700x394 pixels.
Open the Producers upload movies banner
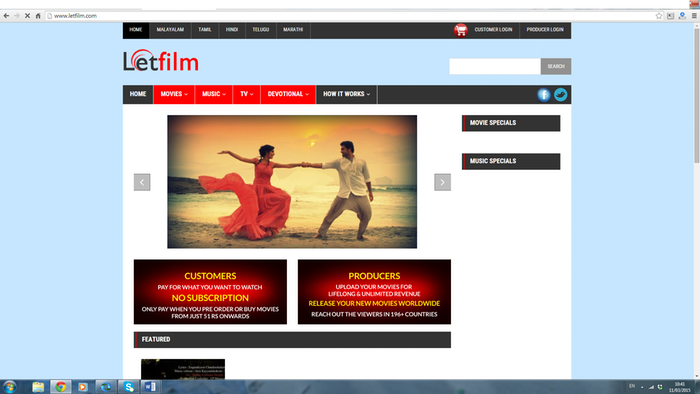click(374, 292)
